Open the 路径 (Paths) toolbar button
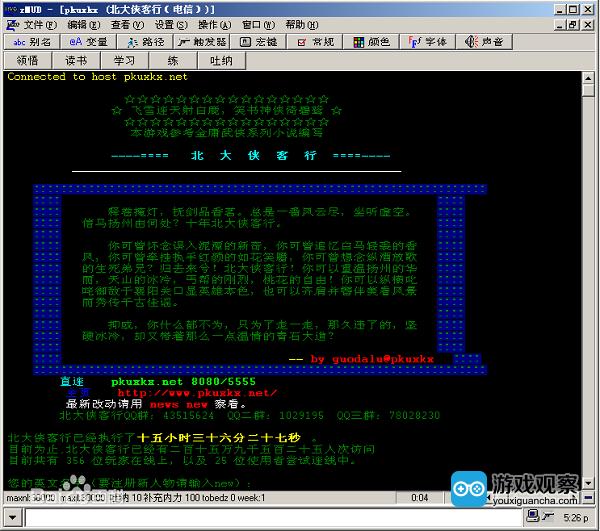The image size is (600, 531). 145,42
